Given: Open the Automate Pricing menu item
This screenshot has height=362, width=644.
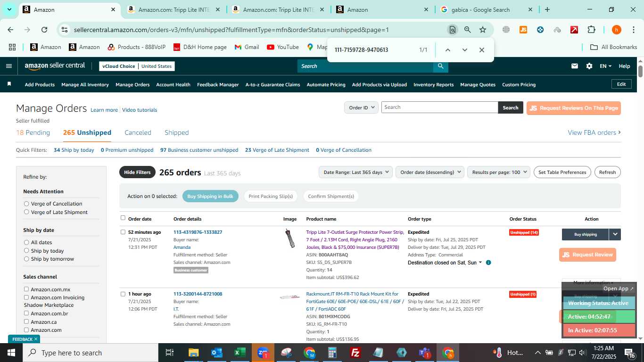Looking at the screenshot, I should (326, 84).
